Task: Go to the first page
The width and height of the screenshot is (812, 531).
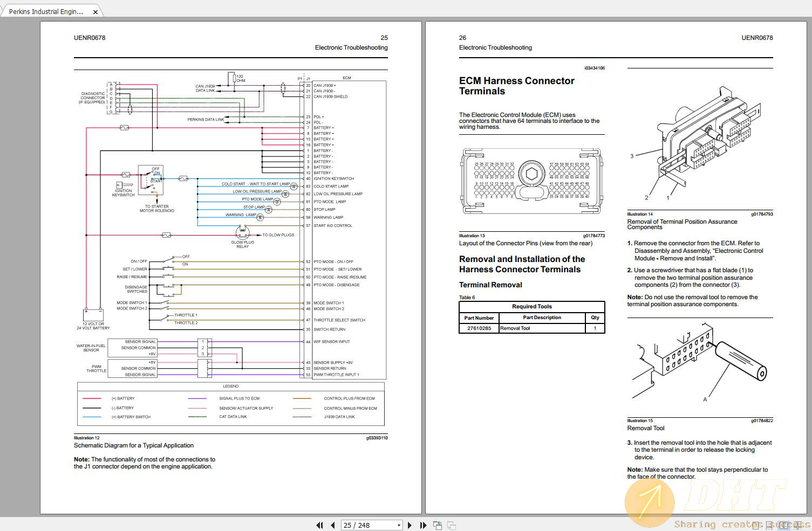Action: (x=319, y=525)
